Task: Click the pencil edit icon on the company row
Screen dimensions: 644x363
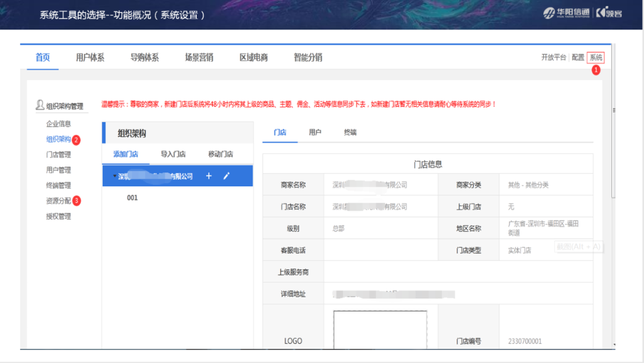Action: point(227,176)
